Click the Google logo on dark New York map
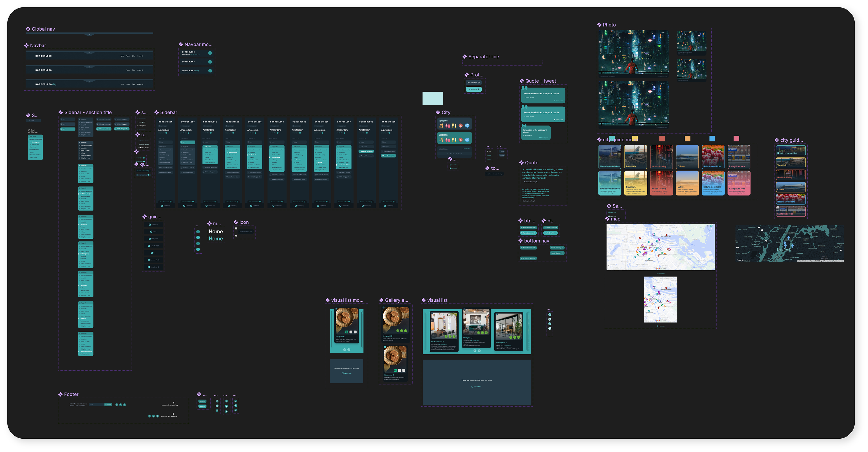Viewport: 868px width, 452px height. pyautogui.click(x=740, y=260)
